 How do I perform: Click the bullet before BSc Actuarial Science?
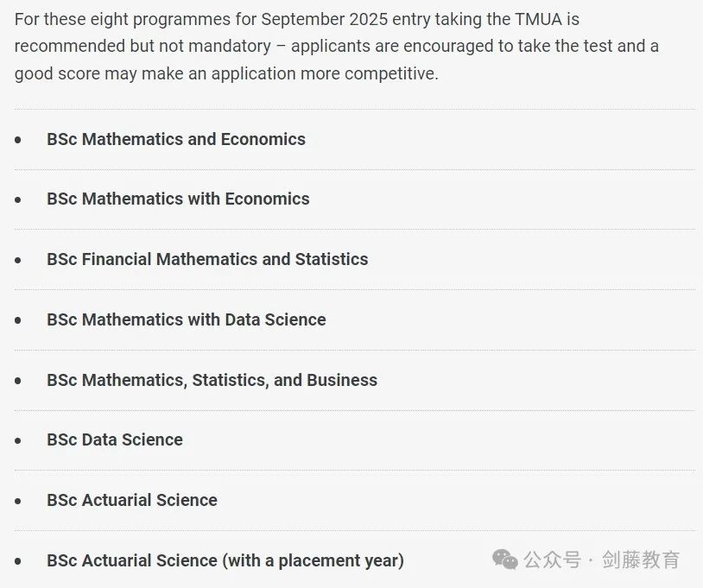tap(18, 501)
